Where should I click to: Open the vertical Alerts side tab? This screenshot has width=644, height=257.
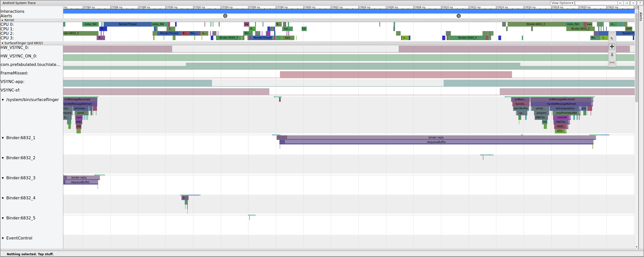point(641,17)
